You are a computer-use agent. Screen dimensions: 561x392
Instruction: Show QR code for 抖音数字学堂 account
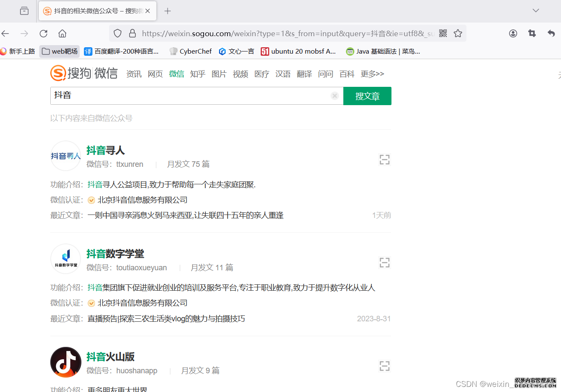pos(384,263)
